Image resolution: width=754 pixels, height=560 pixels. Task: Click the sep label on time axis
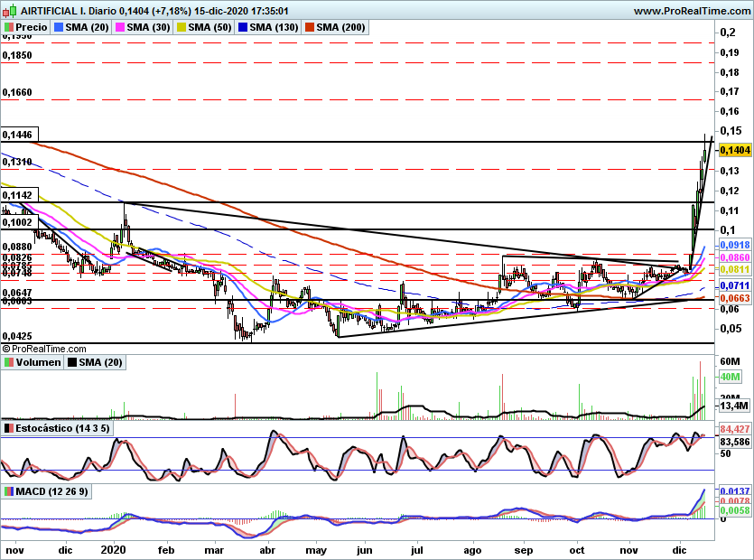tap(523, 550)
